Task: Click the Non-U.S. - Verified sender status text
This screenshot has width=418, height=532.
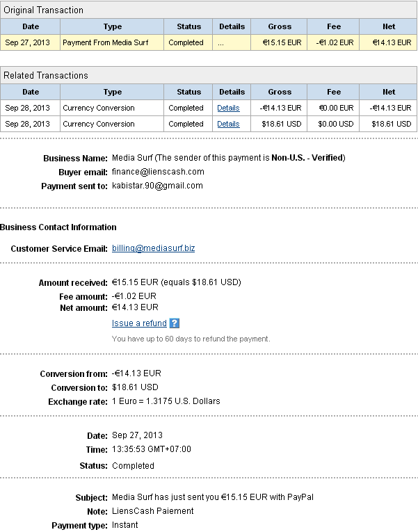Action: pyautogui.click(x=307, y=158)
